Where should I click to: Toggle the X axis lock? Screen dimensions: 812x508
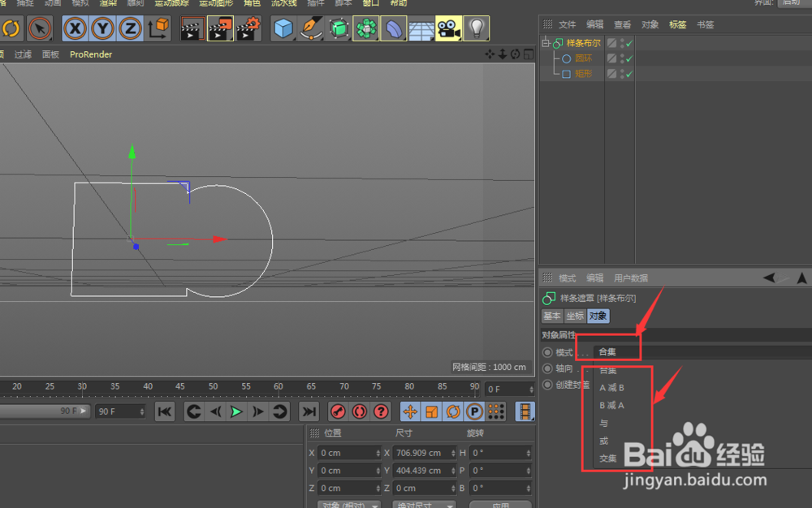coord(76,29)
